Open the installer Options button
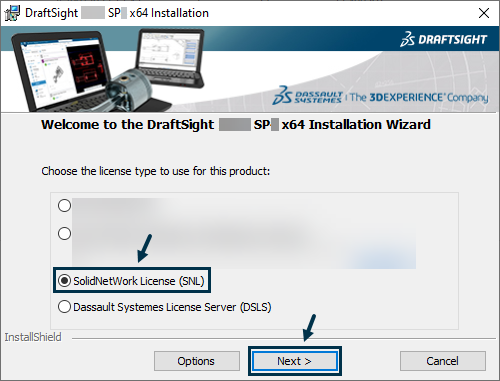Screen dimensions: 500x381 (x=197, y=361)
